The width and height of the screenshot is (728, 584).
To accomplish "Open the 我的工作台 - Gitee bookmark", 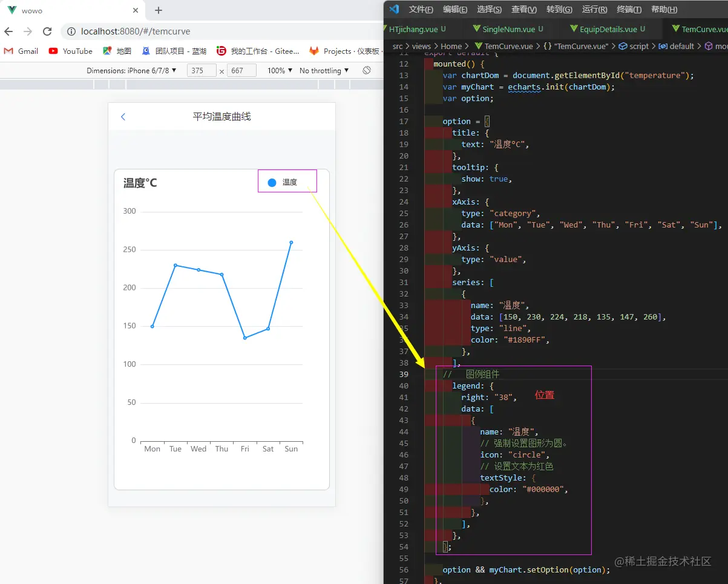I will click(258, 51).
